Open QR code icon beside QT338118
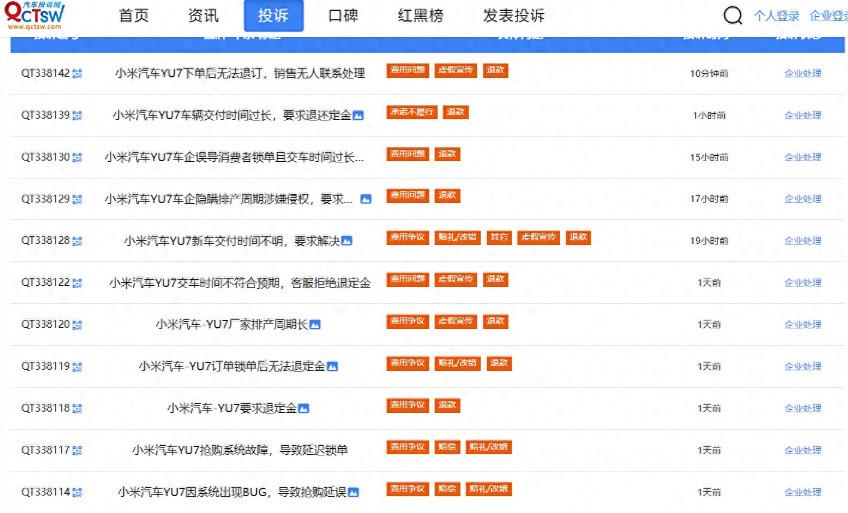 (77, 409)
